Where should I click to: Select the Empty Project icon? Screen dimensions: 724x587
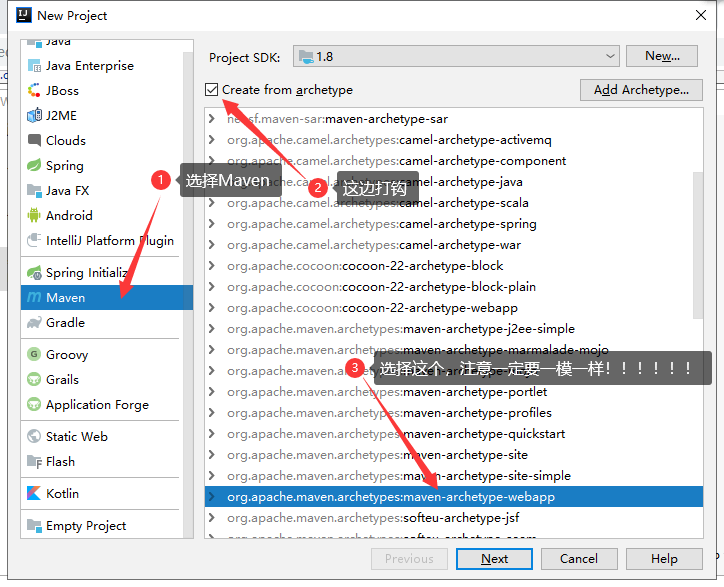34,525
